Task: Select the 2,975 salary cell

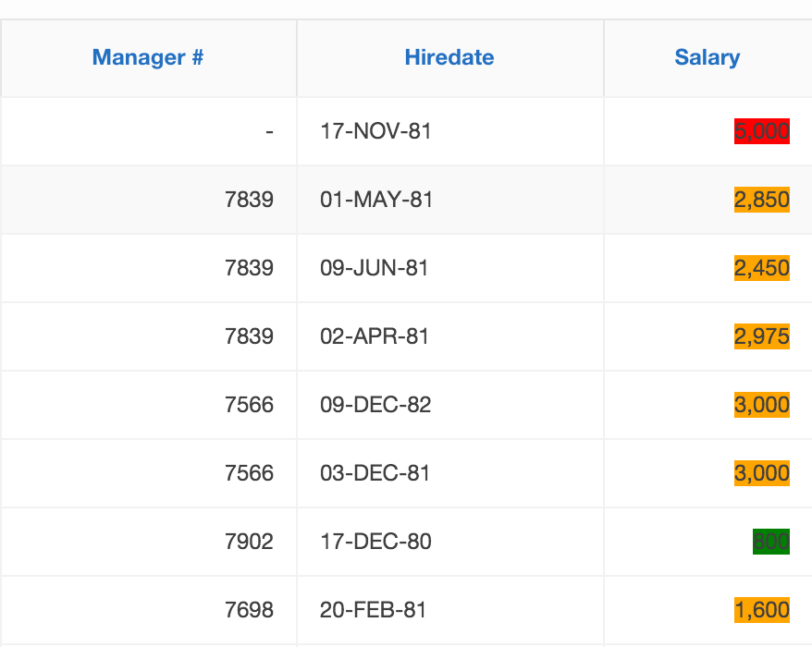Action: [761, 336]
